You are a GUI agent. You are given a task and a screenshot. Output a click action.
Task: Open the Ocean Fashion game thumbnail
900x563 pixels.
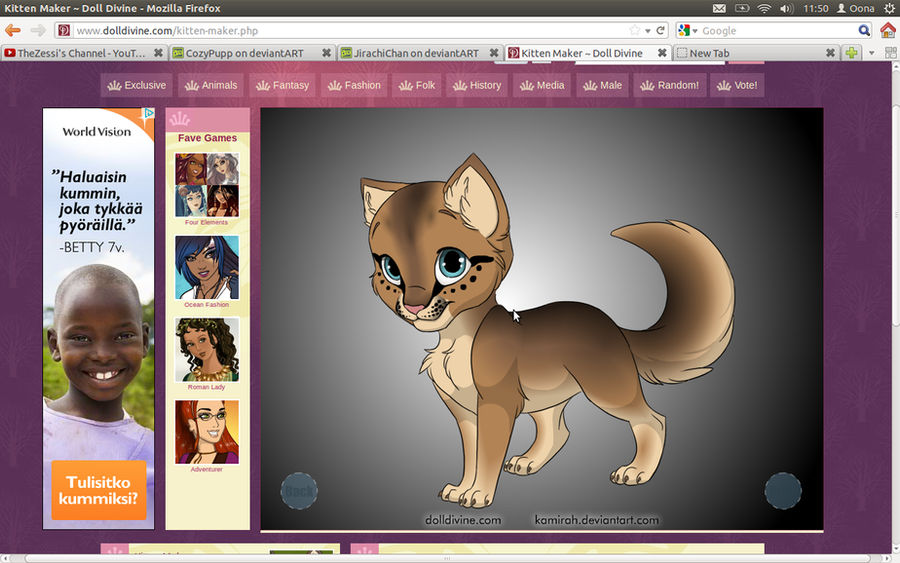[x=207, y=267]
